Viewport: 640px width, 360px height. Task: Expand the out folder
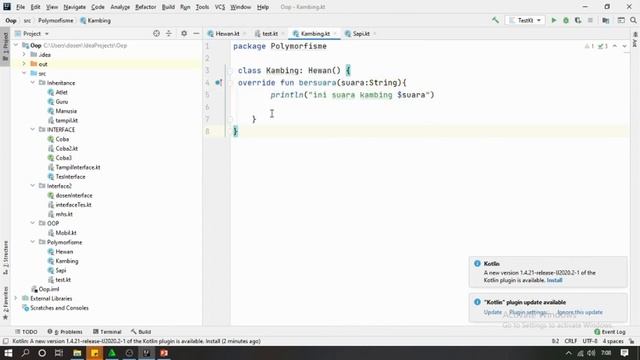[24, 64]
